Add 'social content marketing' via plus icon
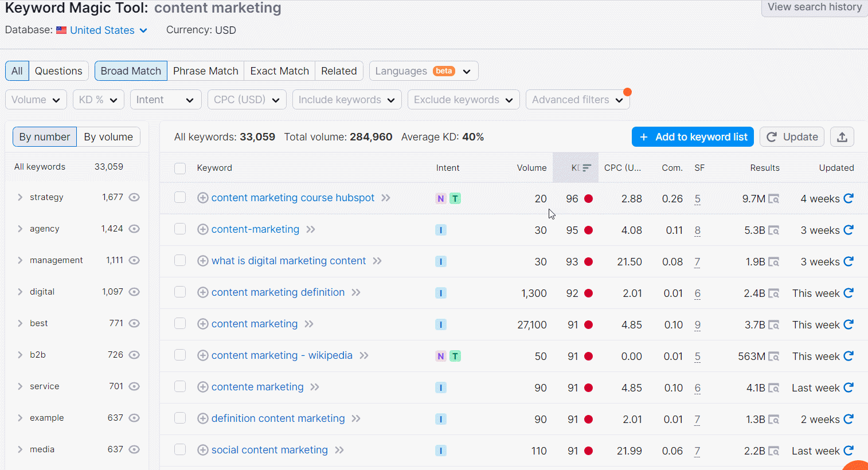Image resolution: width=868 pixels, height=470 pixels. (202, 450)
